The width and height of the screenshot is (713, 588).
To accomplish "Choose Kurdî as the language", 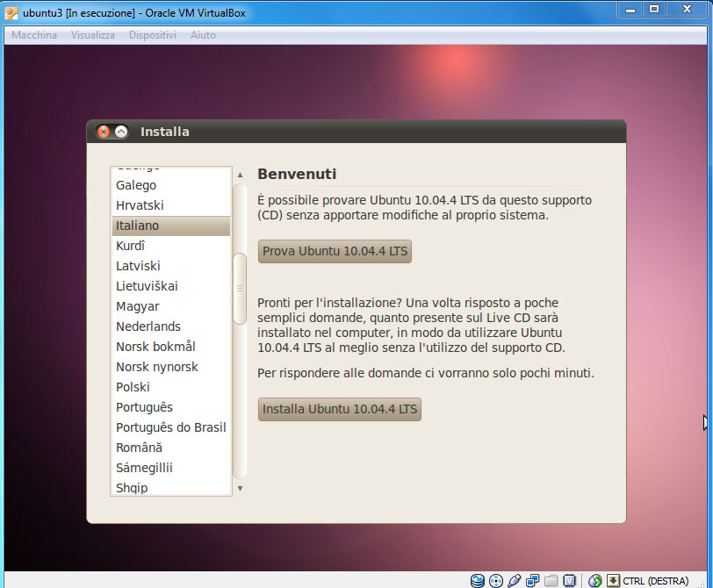I will click(171, 246).
